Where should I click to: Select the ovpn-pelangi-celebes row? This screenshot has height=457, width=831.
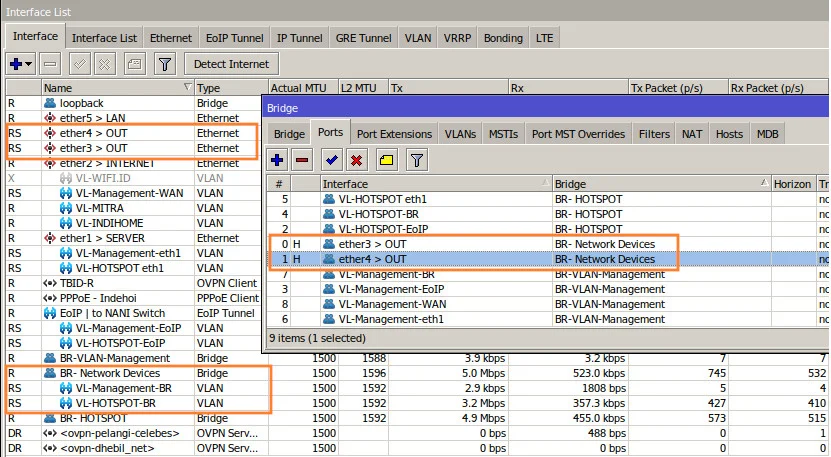tap(417, 433)
